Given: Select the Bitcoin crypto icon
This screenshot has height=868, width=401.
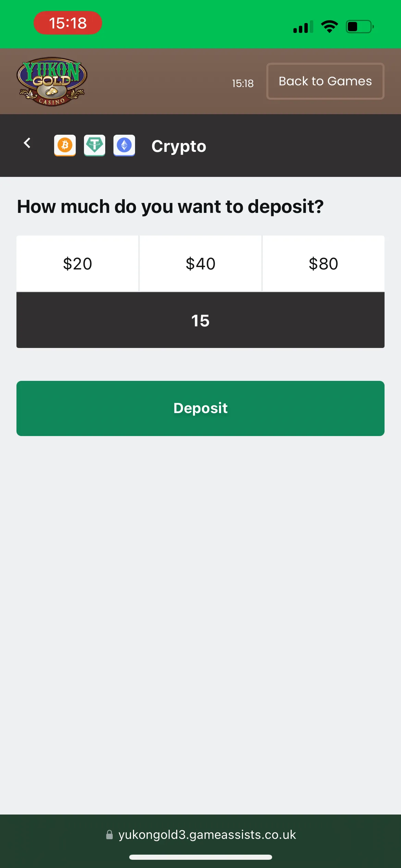Looking at the screenshot, I should pos(65,145).
